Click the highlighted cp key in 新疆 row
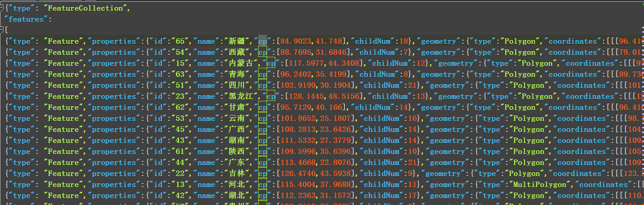This screenshot has height=205, width=644. (x=263, y=41)
